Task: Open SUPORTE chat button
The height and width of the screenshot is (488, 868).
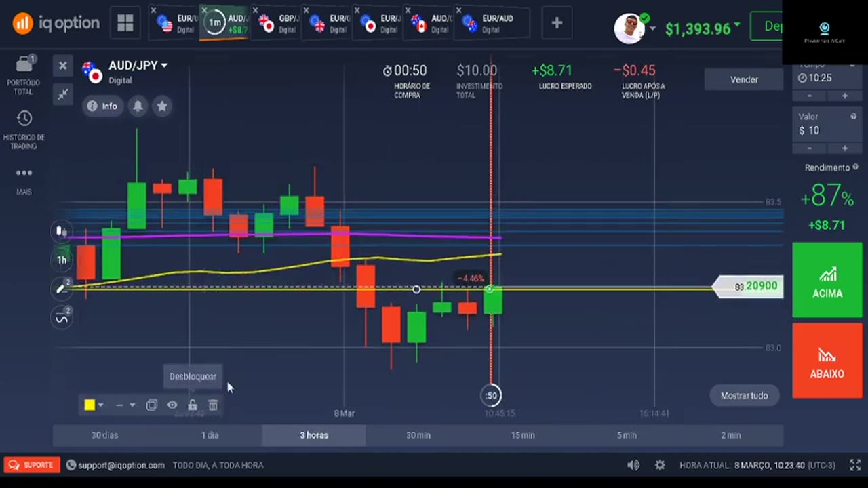Action: point(32,465)
